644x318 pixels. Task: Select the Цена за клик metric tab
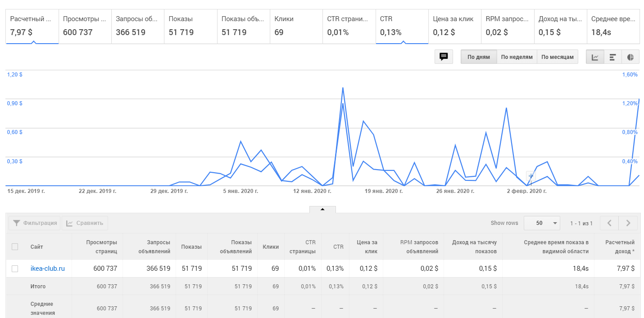pos(454,27)
